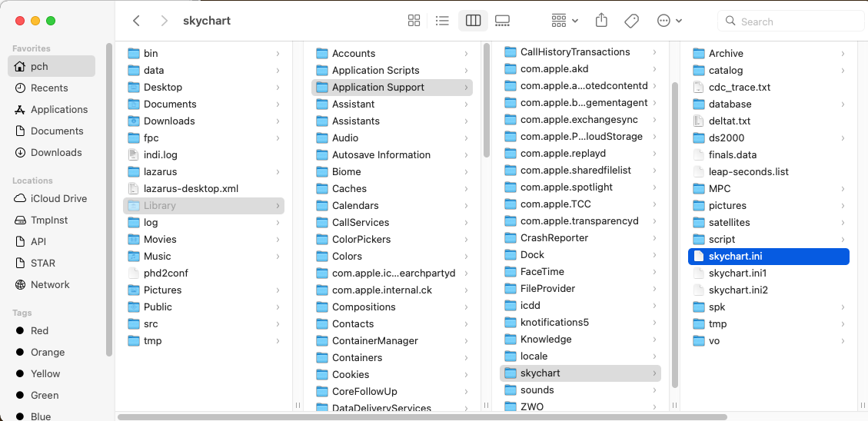Select the column view toggle
This screenshot has width=868, height=421.
pyautogui.click(x=473, y=21)
